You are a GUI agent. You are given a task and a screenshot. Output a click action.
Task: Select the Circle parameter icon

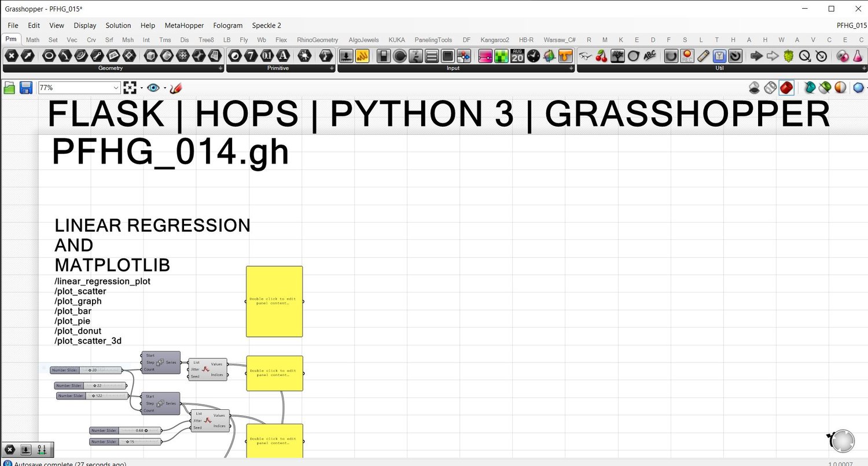point(49,56)
